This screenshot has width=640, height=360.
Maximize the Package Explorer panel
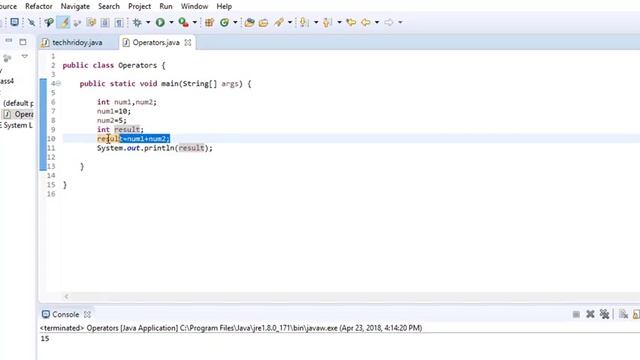(x=23, y=42)
